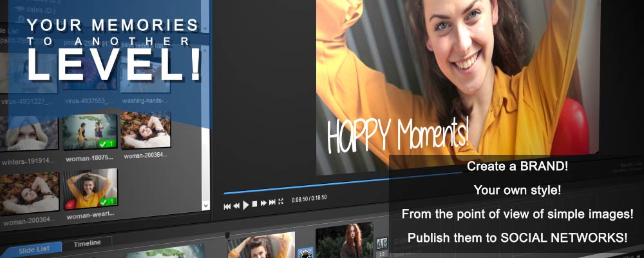Click the file list scrollbar down arrow
The image size is (644, 258).
tap(206, 205)
